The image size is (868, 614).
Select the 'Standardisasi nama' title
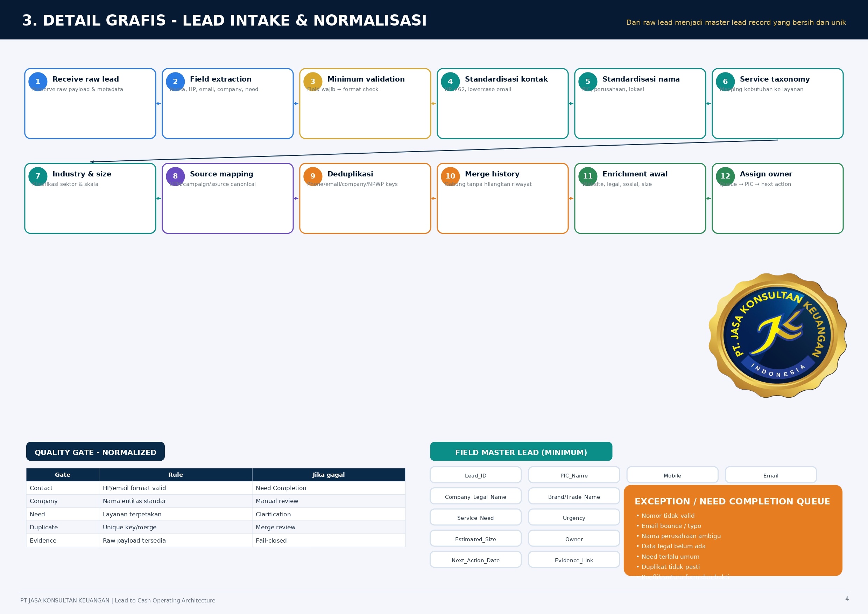641,79
